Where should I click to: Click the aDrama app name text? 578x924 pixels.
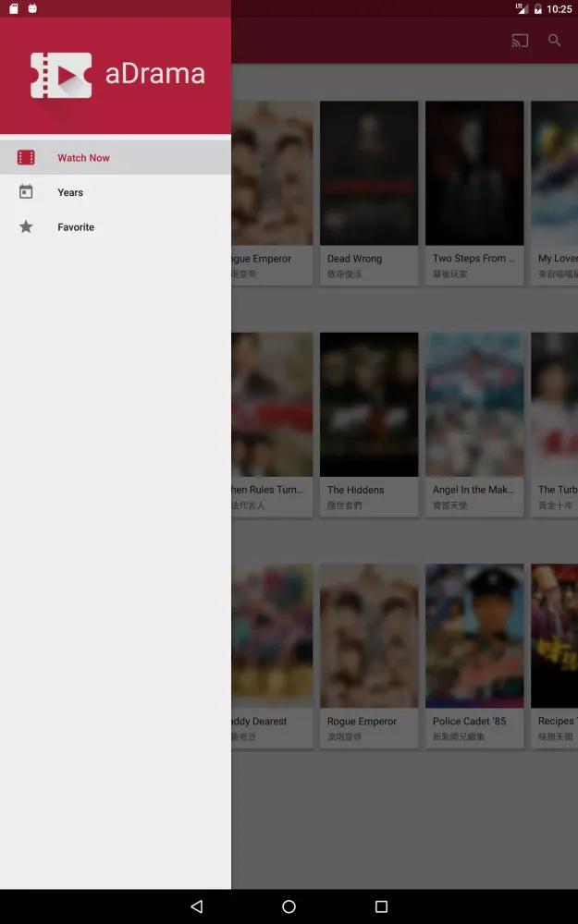click(155, 74)
